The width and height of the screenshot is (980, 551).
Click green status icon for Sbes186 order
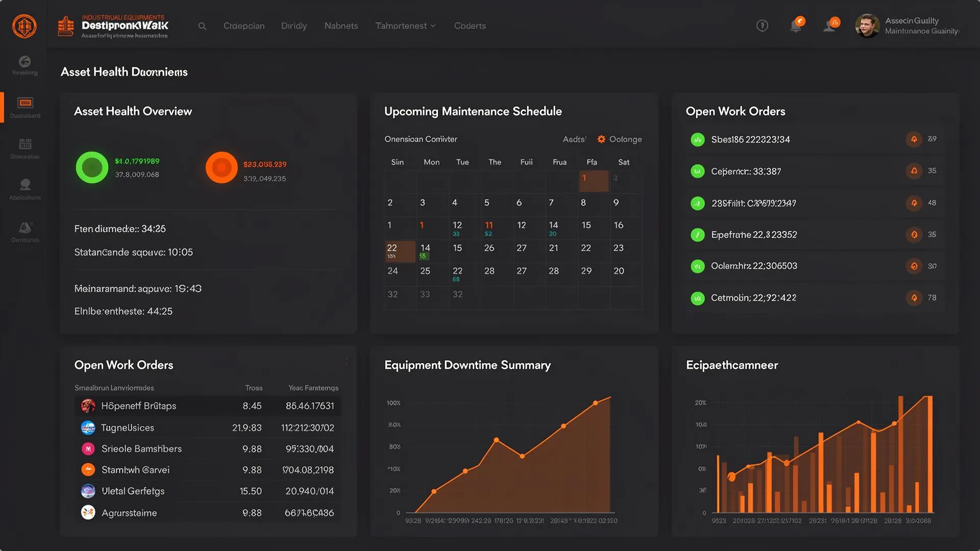[697, 139]
